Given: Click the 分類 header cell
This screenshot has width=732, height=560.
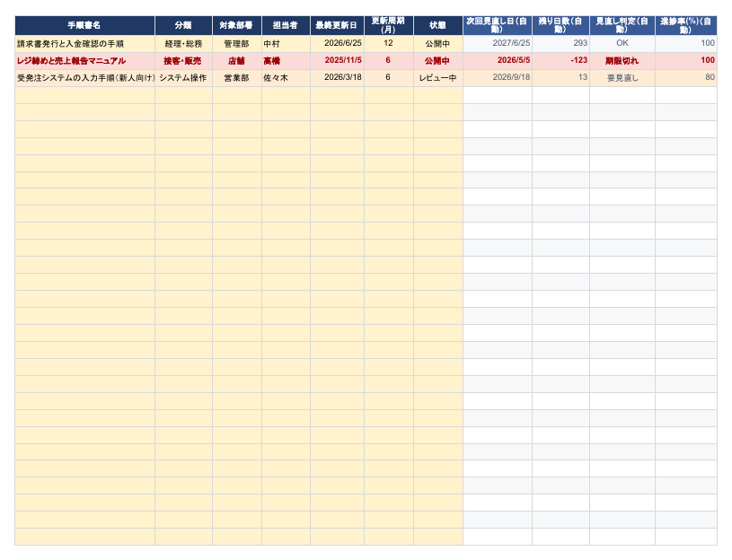Looking at the screenshot, I should point(183,26).
